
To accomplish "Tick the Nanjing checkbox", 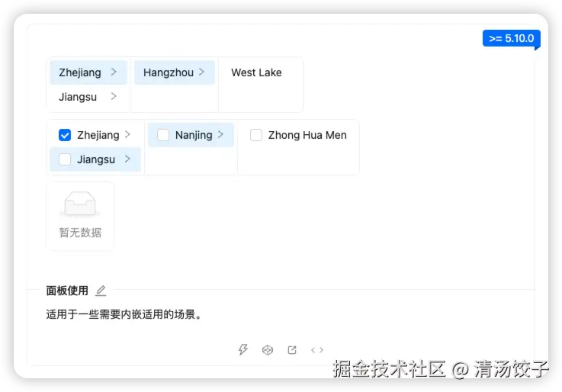I will tap(163, 135).
